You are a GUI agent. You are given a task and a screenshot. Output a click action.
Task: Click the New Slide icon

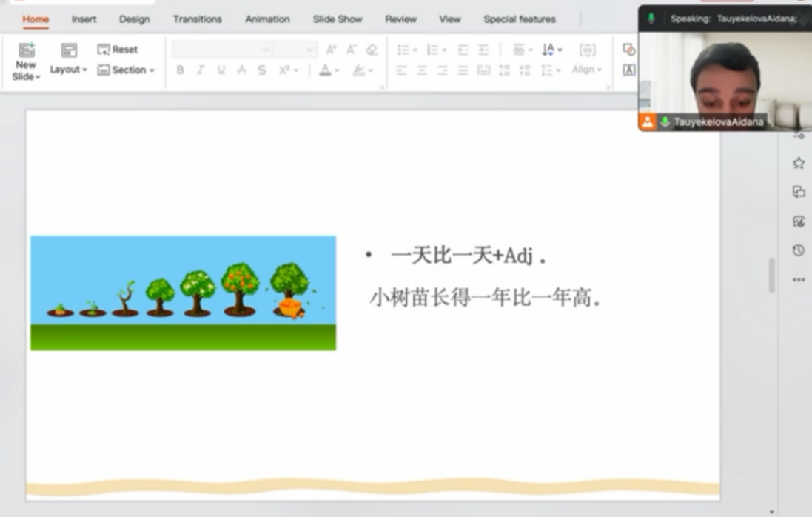point(27,50)
